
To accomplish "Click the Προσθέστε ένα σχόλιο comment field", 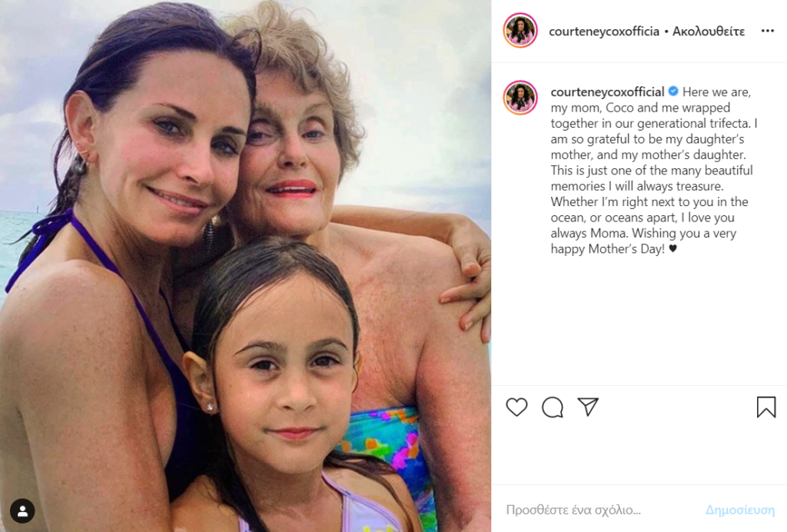I will pyautogui.click(x=573, y=510).
